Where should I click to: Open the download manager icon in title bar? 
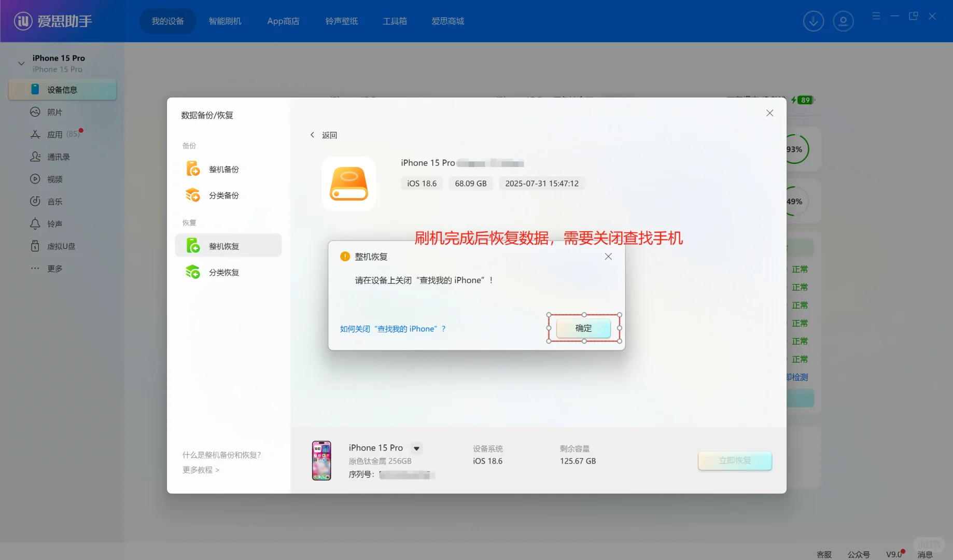[812, 21]
